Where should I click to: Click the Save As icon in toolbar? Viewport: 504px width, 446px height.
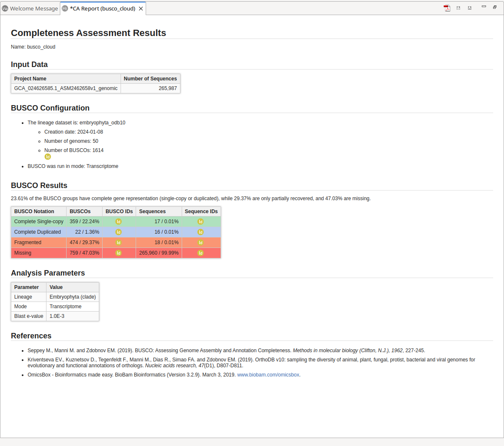click(x=470, y=8)
